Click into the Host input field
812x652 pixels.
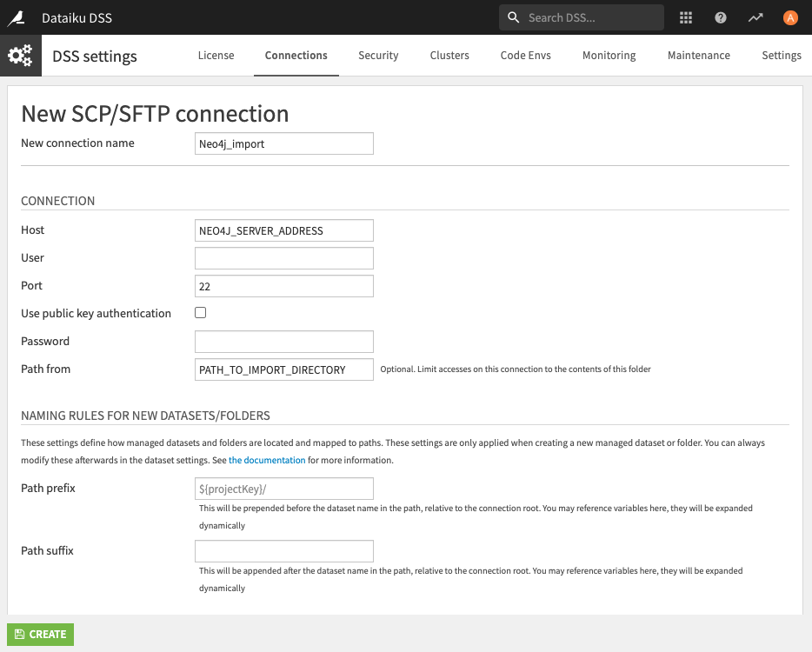point(284,230)
